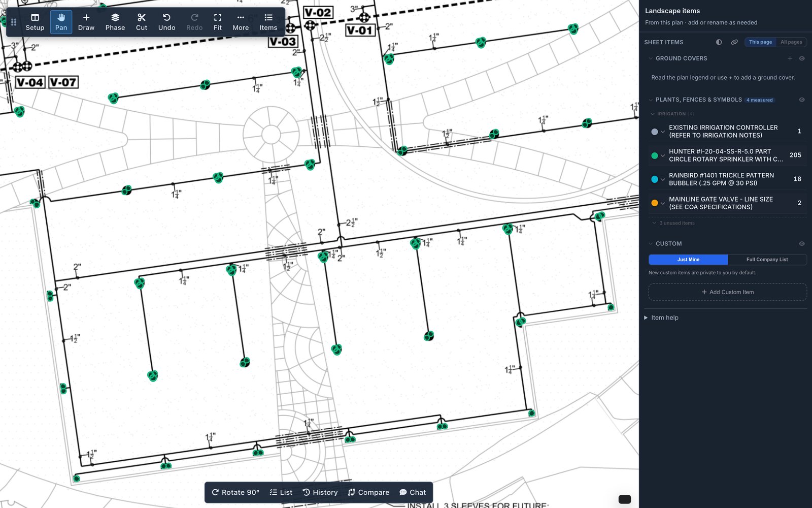812x508 pixels.
Task: Click the link icon beside Sheet Items
Action: (734, 42)
